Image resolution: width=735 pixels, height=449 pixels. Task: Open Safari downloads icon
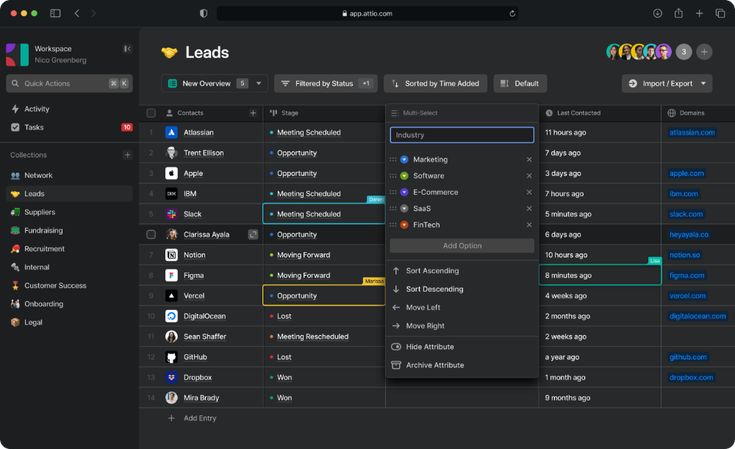click(x=658, y=13)
